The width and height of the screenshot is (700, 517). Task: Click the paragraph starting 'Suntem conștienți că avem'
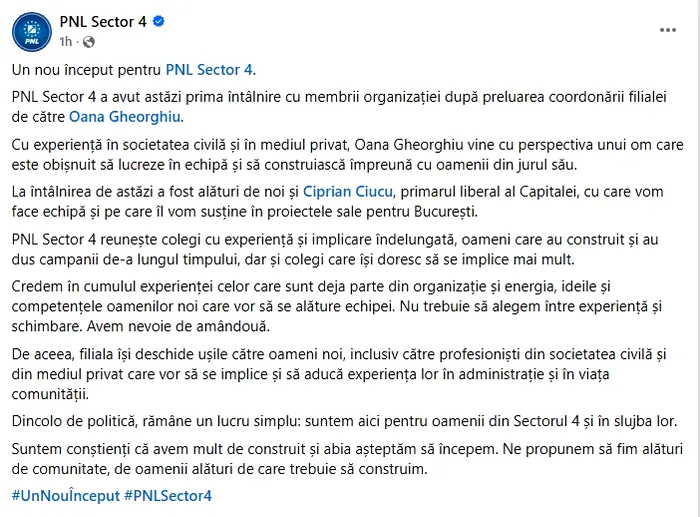tap(347, 459)
